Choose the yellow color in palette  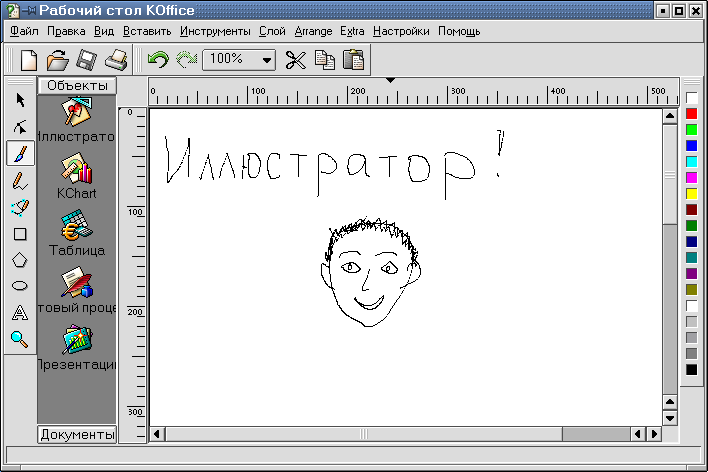pos(691,193)
